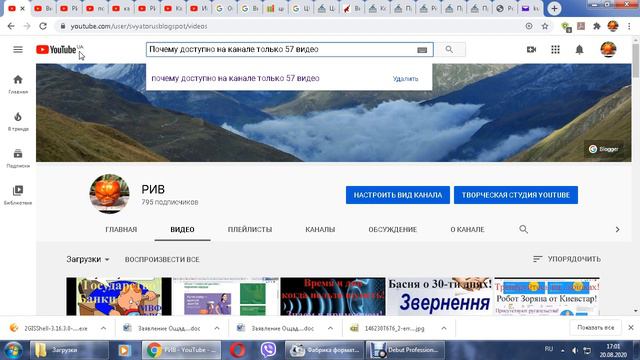Open the КАНАЛЫ tab

[x=320, y=229]
